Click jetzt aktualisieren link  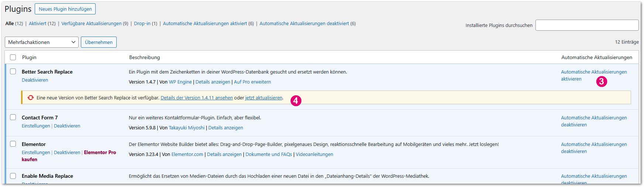click(264, 98)
